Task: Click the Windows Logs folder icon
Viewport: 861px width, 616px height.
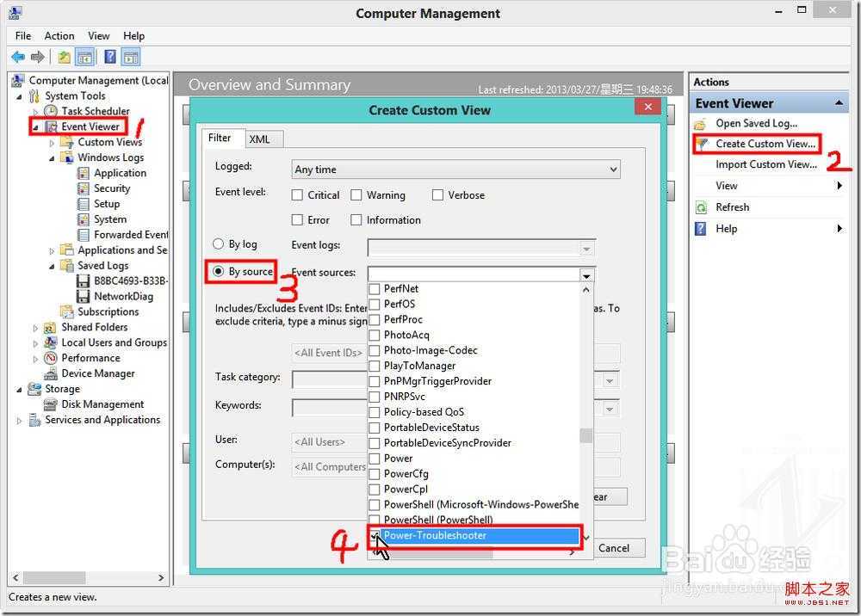Action: click(x=67, y=157)
